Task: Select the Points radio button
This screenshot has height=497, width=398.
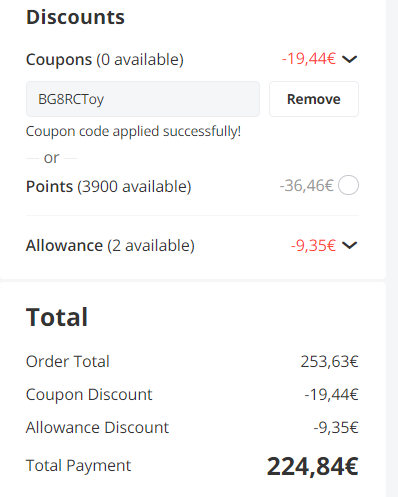Action: [x=348, y=185]
